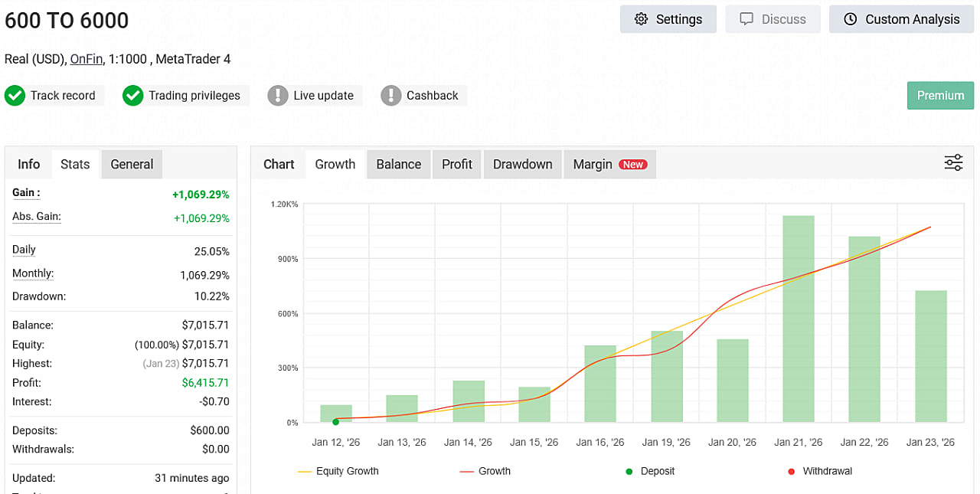Screen dimensions: 980x494
Task: Click the OnFin broker link
Action: [x=86, y=59]
